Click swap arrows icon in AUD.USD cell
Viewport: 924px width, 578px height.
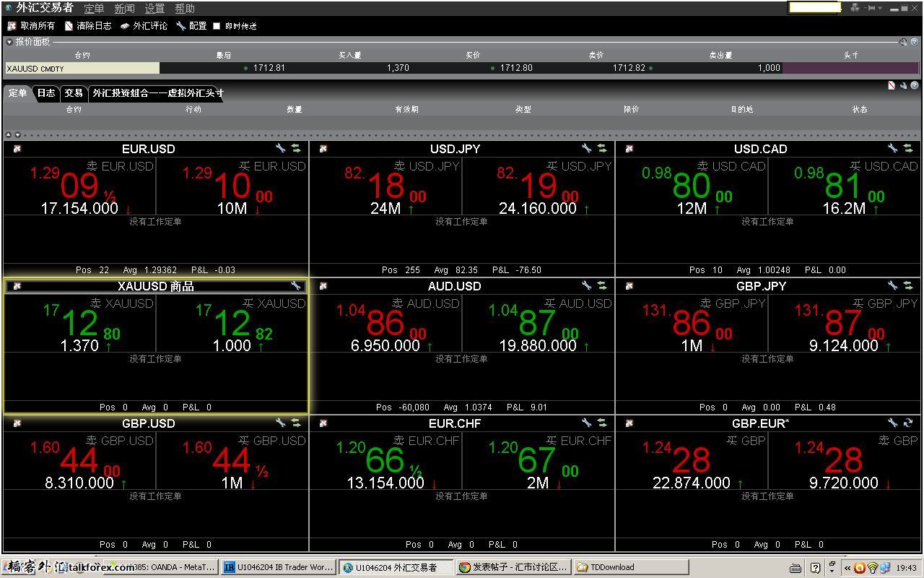point(602,285)
